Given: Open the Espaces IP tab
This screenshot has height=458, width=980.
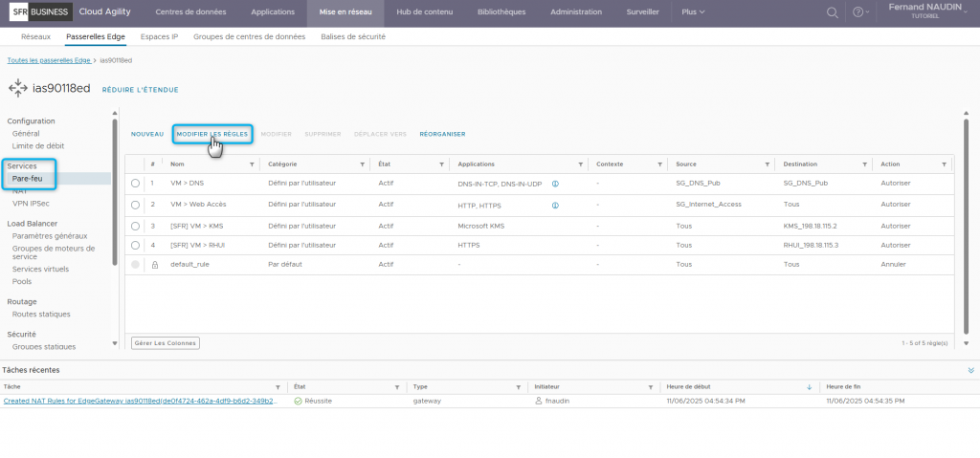Looking at the screenshot, I should tap(159, 36).
